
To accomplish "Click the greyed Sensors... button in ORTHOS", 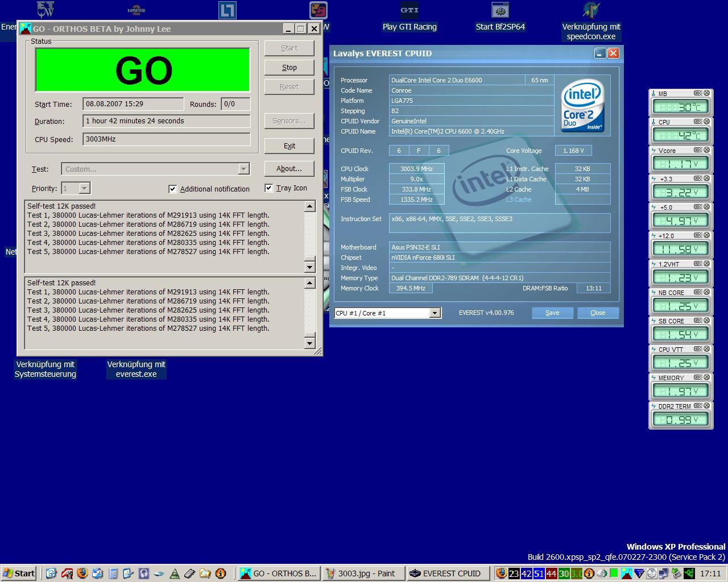I will [289, 120].
